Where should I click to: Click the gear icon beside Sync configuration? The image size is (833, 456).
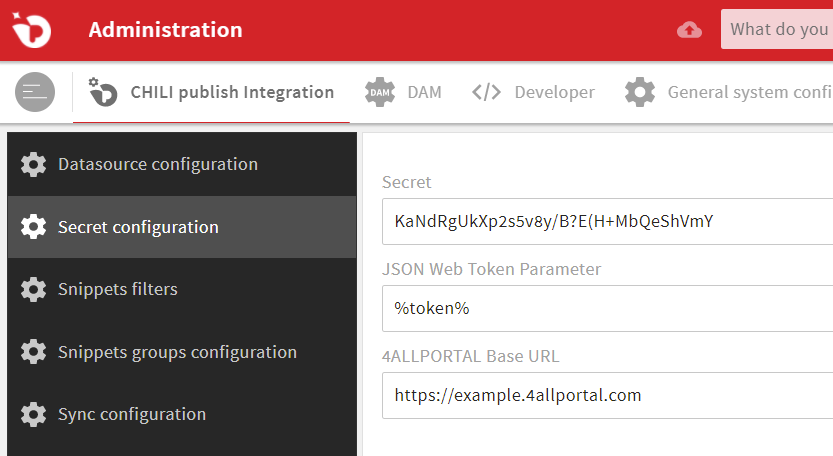coord(33,415)
